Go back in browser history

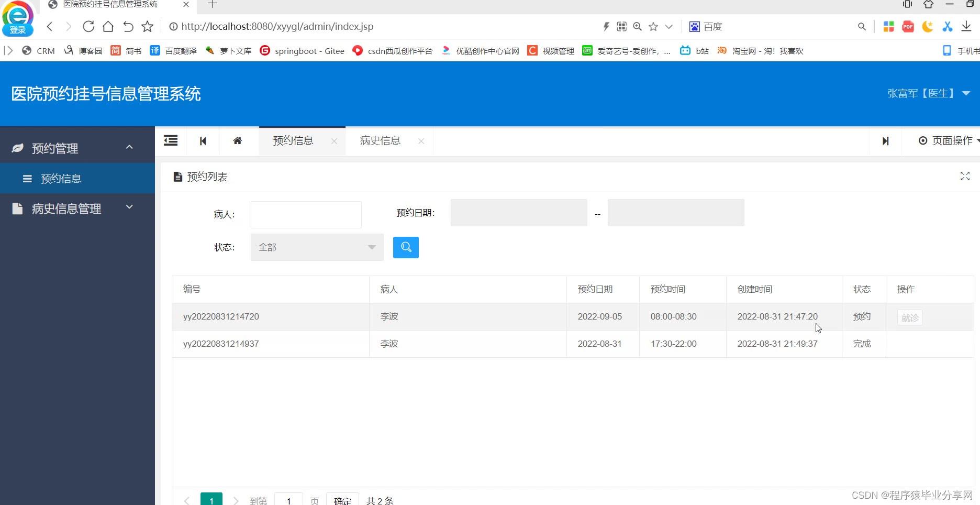(x=50, y=26)
